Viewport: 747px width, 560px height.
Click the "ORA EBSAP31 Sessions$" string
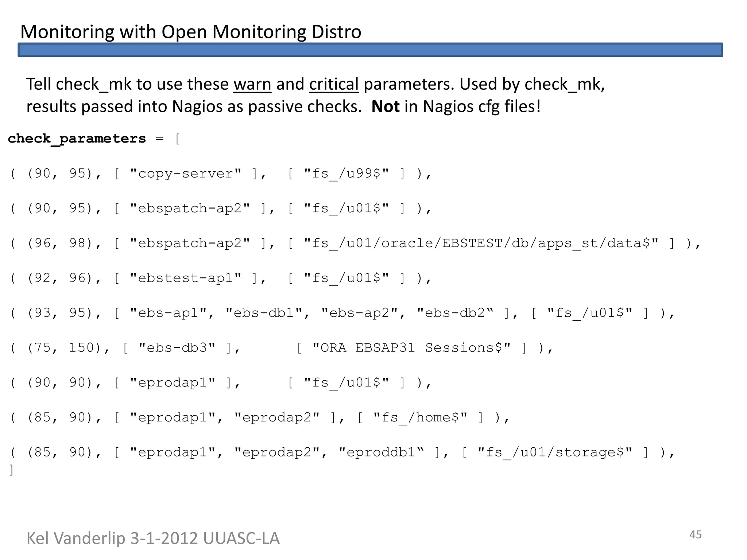coord(411,348)
